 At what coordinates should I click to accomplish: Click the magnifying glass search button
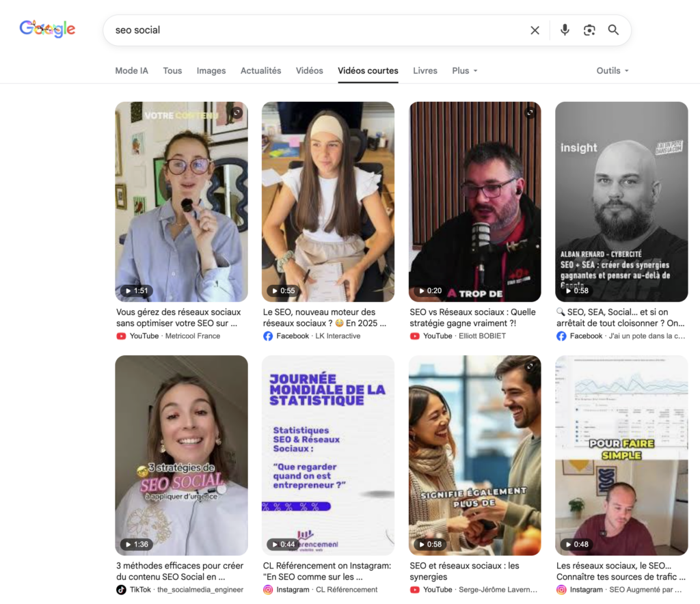click(613, 30)
